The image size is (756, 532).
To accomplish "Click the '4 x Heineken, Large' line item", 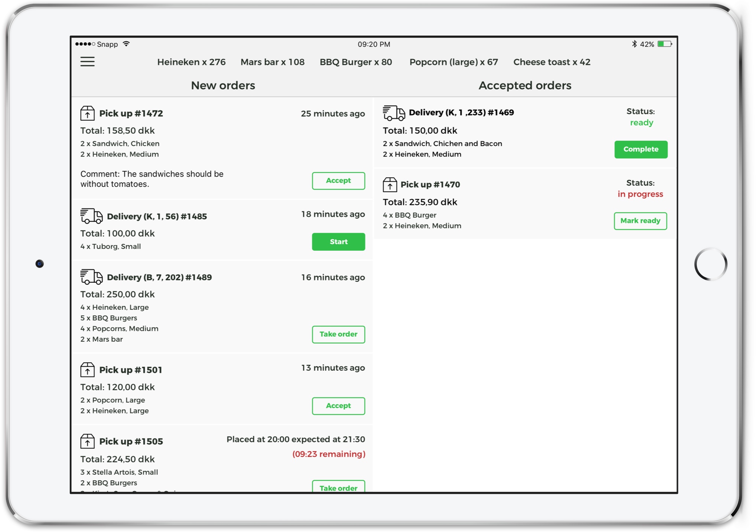I will [114, 307].
